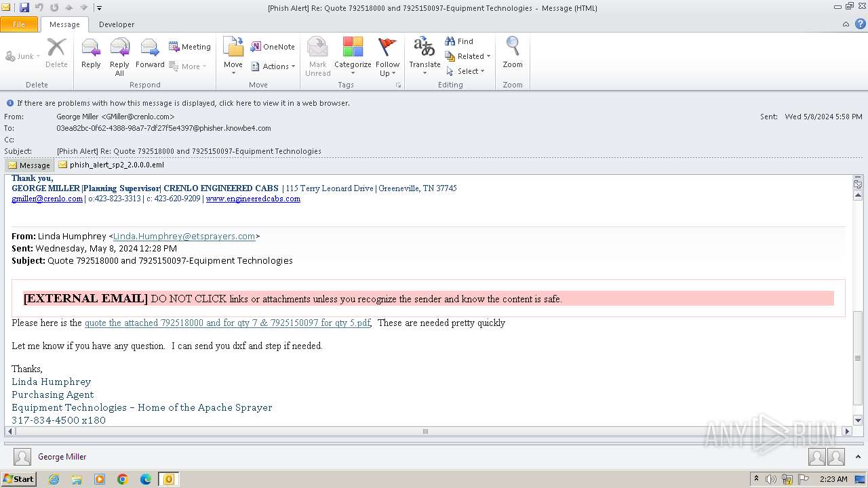Click the taskbar clock showing 2:23 AM
The image size is (868, 488).
pos(833,479)
